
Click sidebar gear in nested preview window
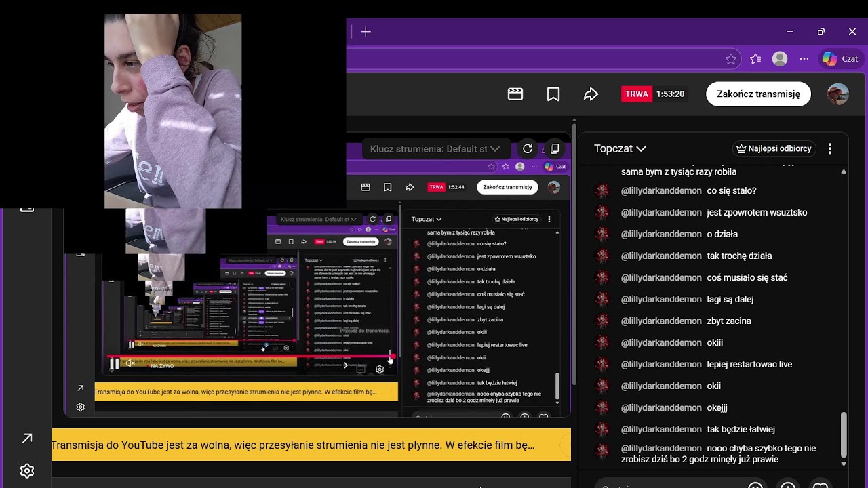pyautogui.click(x=80, y=407)
